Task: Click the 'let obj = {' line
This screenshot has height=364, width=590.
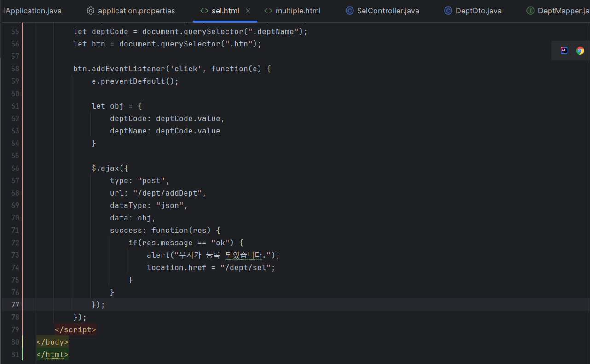Action: [x=116, y=106]
